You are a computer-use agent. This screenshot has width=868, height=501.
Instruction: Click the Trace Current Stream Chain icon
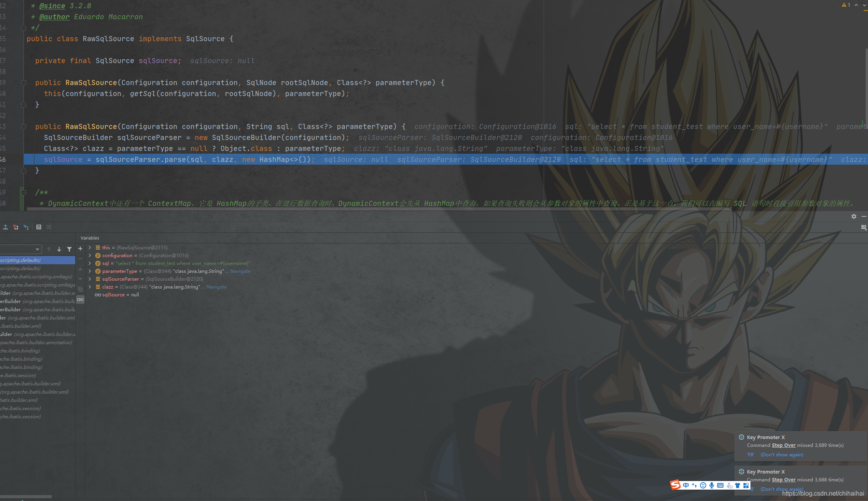49,227
